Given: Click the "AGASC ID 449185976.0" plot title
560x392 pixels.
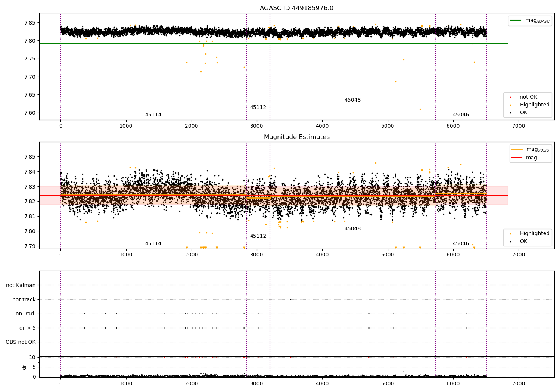Looking at the screenshot, I should [x=296, y=8].
